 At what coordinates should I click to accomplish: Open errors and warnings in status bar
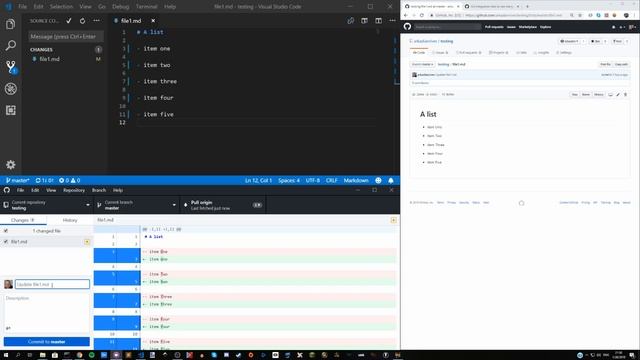coord(69,180)
